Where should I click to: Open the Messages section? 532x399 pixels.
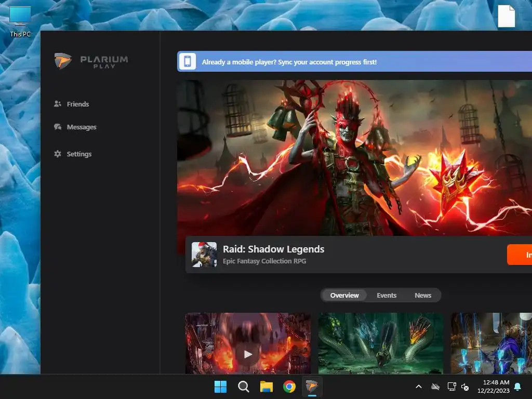coord(75,127)
